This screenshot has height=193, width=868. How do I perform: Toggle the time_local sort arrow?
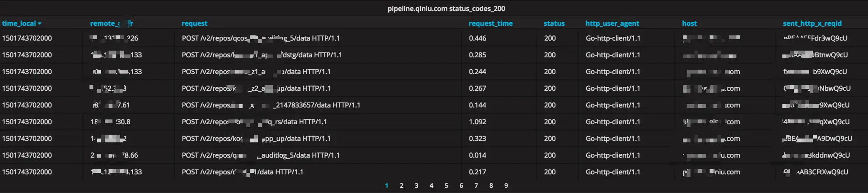[x=40, y=23]
